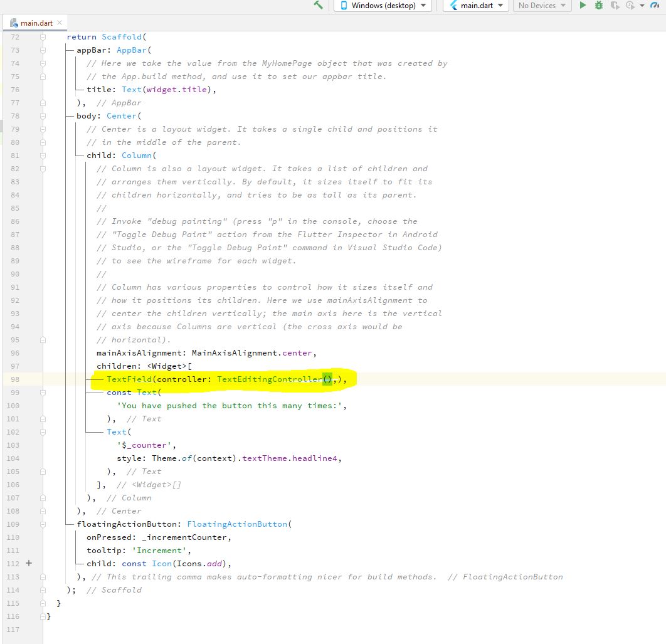
Task: Open the small dropdown arrow beside the profiler icons
Action: 641,5
